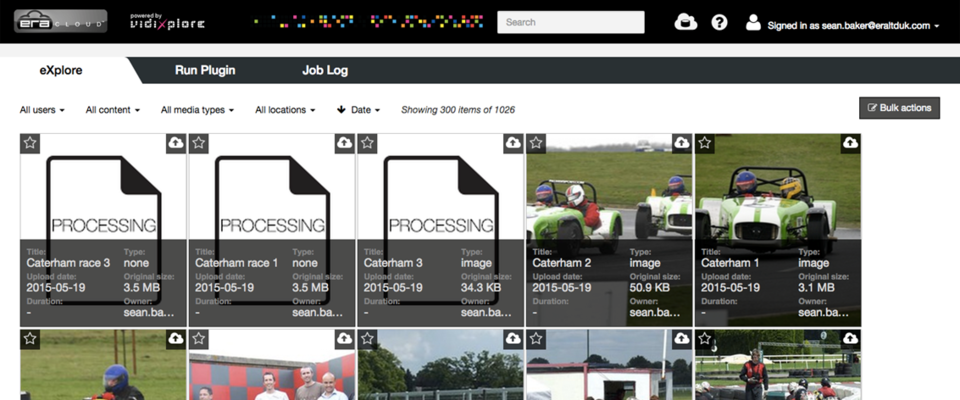Viewport: 960px width, 400px height.
Task: Open the All media types dropdown
Action: [197, 110]
